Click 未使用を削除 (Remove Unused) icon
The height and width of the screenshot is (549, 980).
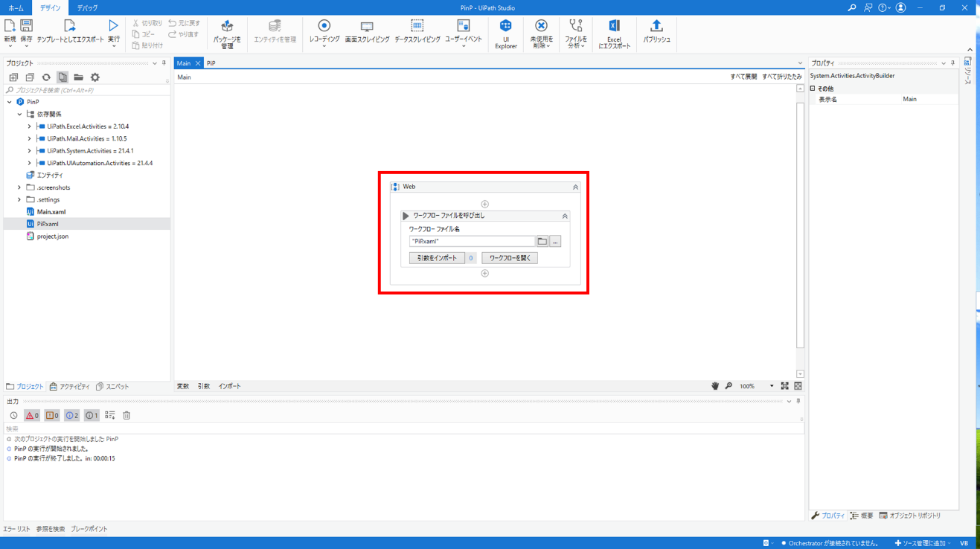tap(541, 26)
